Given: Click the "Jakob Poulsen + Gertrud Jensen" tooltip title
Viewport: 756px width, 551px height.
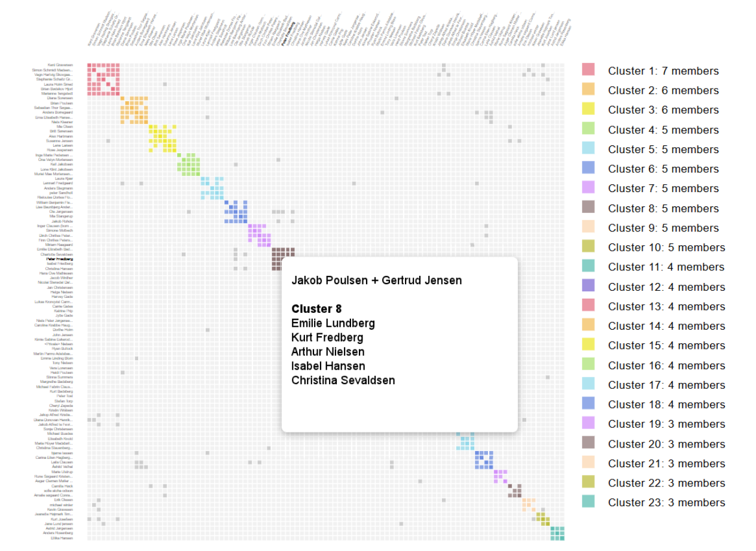Looking at the screenshot, I should click(376, 281).
